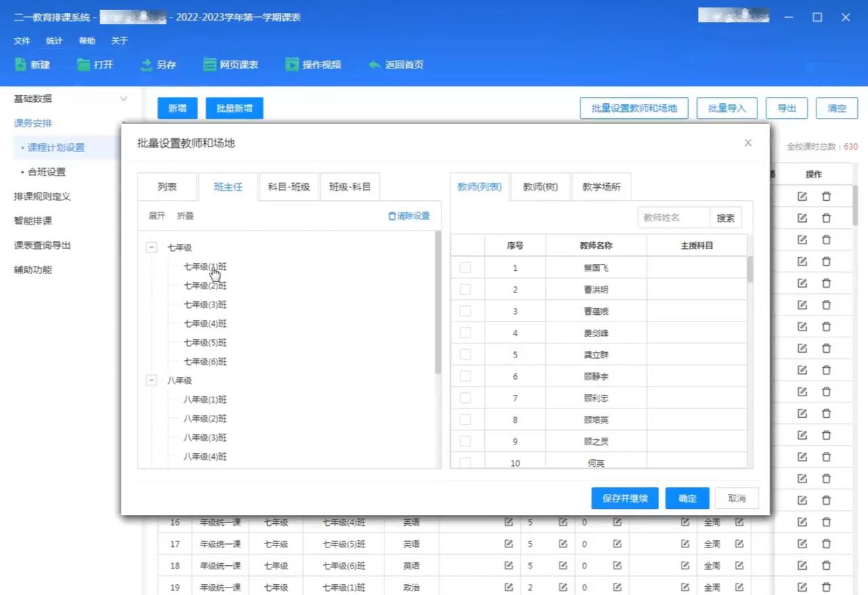Viewport: 868px width, 595px height.
Task: Delete row 16 using its trash icon
Action: tap(826, 522)
